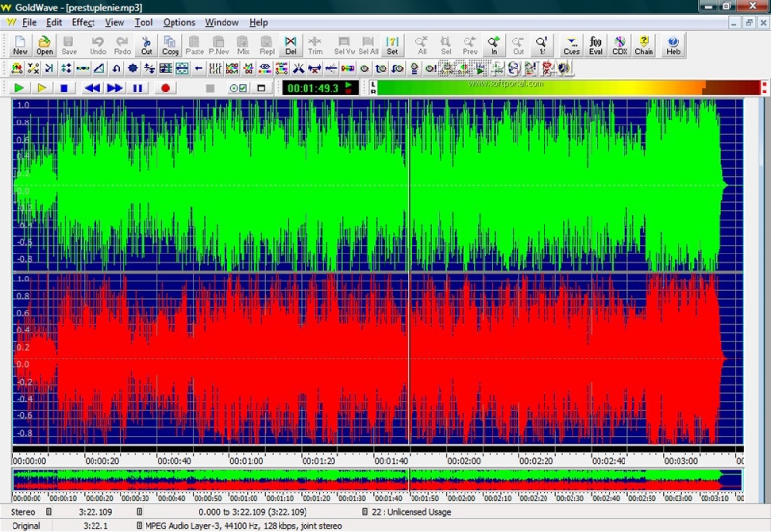Click the 00:01:49.3 time display

[x=320, y=88]
